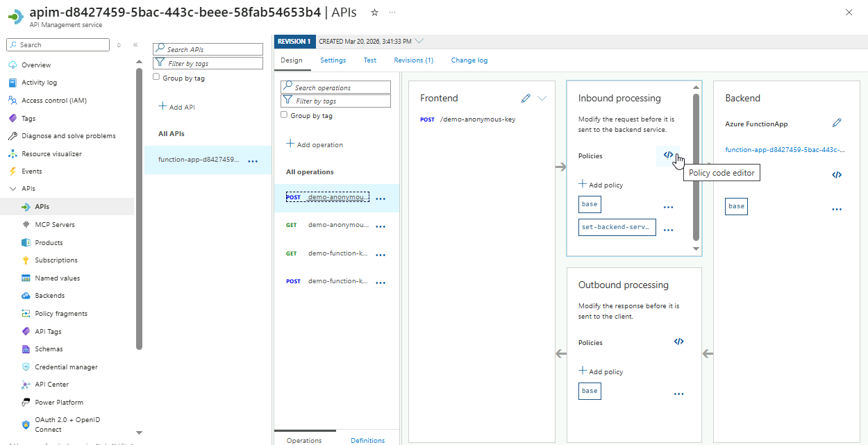Click the Inbound processing panel's vertical scrollbar
This screenshot has width=868, height=445.
click(x=696, y=167)
